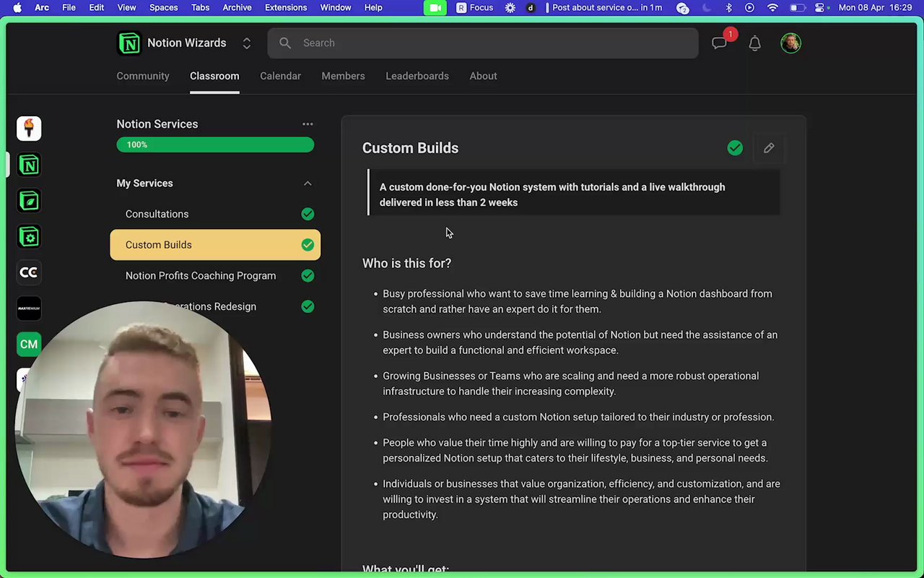Click the green FaceTime camera icon in menu bar
Screen dimensions: 924x578
[x=435, y=8]
